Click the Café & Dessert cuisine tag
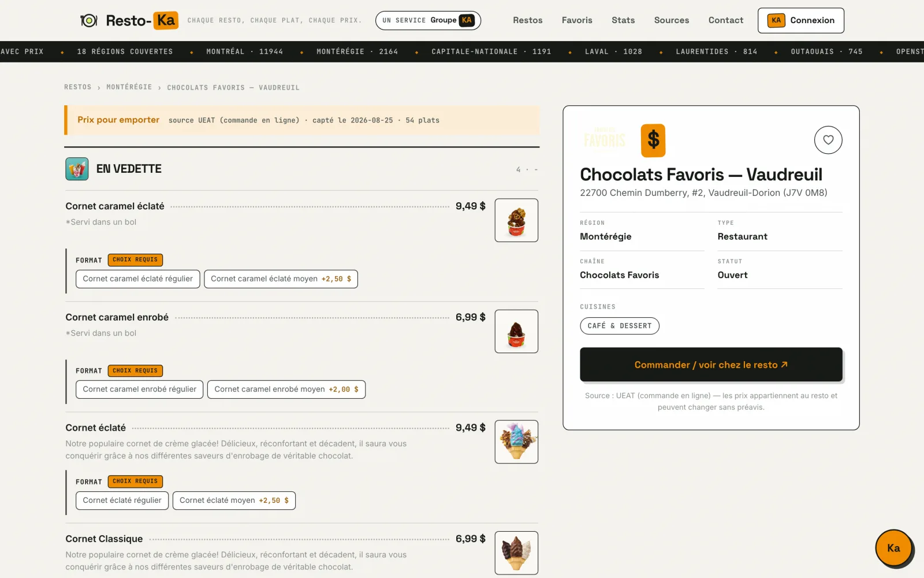 coord(620,326)
